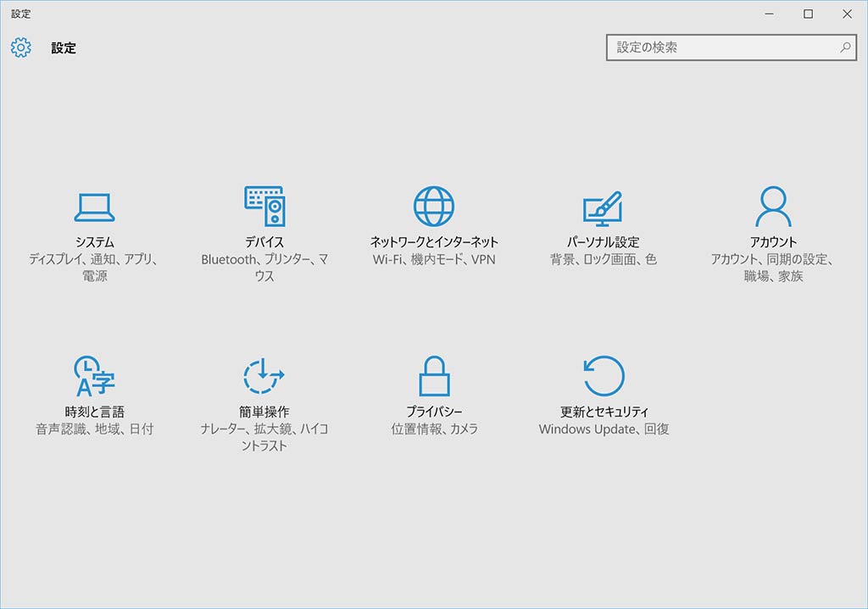
Task: Click the Wi-Fi、機内モード、VPN description
Action: click(434, 259)
